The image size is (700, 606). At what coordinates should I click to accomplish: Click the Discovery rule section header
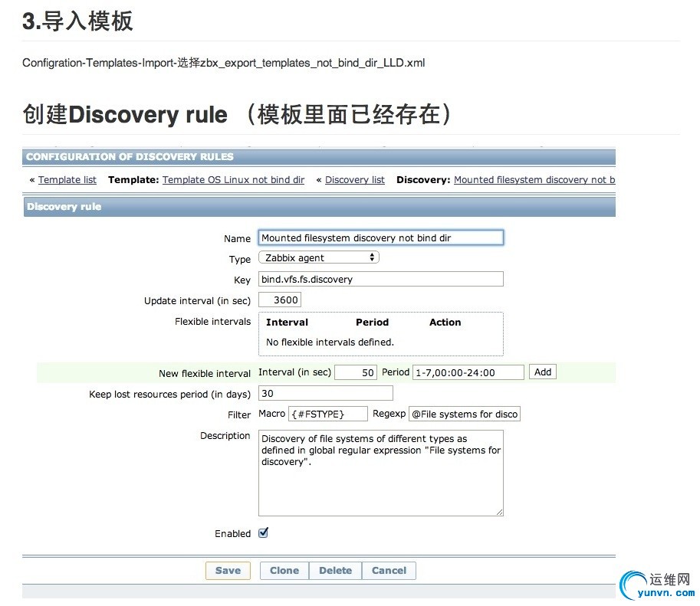click(319, 207)
